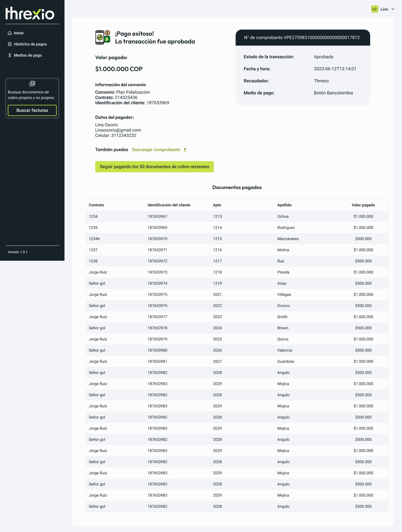Click contract 1234 in the table
The image size is (402, 532).
pyautogui.click(x=93, y=216)
